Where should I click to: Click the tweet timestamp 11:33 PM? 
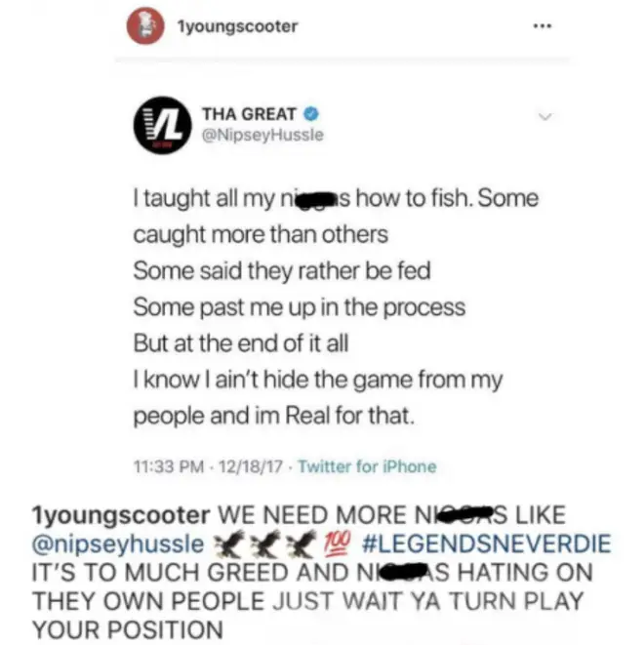click(169, 466)
